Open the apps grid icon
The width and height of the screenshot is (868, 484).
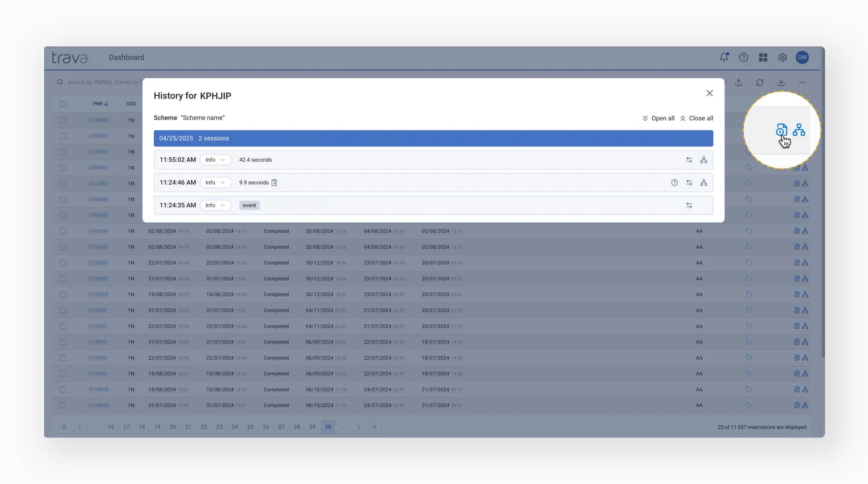click(763, 57)
